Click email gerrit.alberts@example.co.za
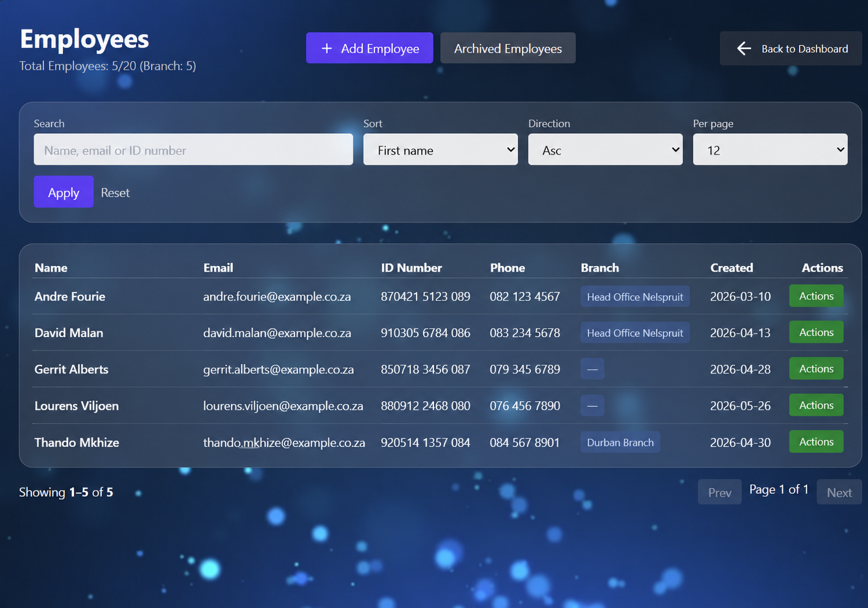The image size is (868, 608). [279, 369]
